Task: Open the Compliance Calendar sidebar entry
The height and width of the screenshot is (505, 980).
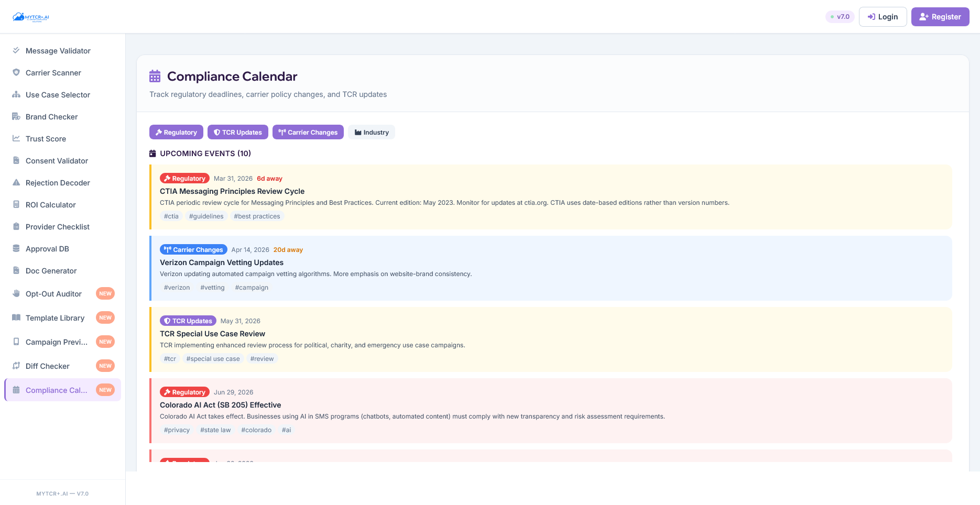Action: 57,390
